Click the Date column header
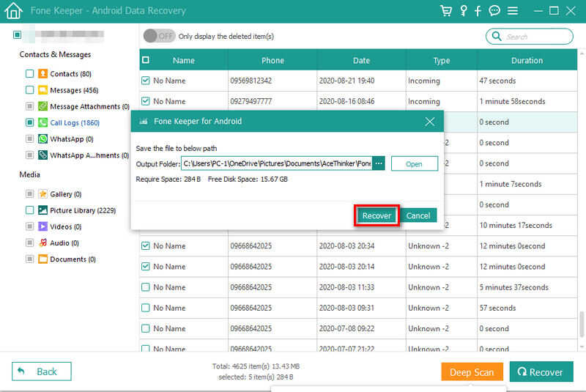Screen dimensions: 586x392 click(361, 60)
